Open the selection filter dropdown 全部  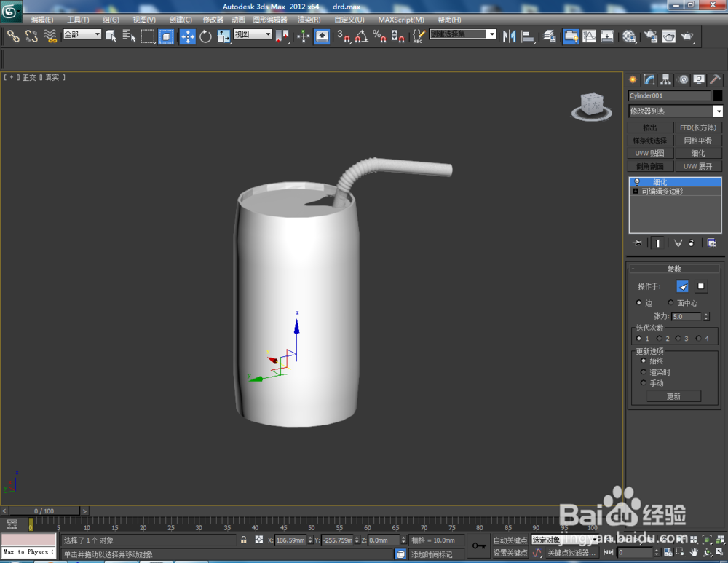(82, 34)
